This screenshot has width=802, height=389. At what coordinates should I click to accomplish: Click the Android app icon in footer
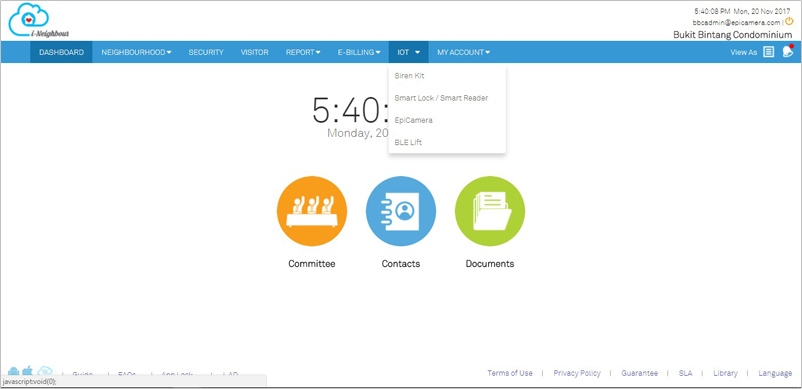tap(14, 371)
